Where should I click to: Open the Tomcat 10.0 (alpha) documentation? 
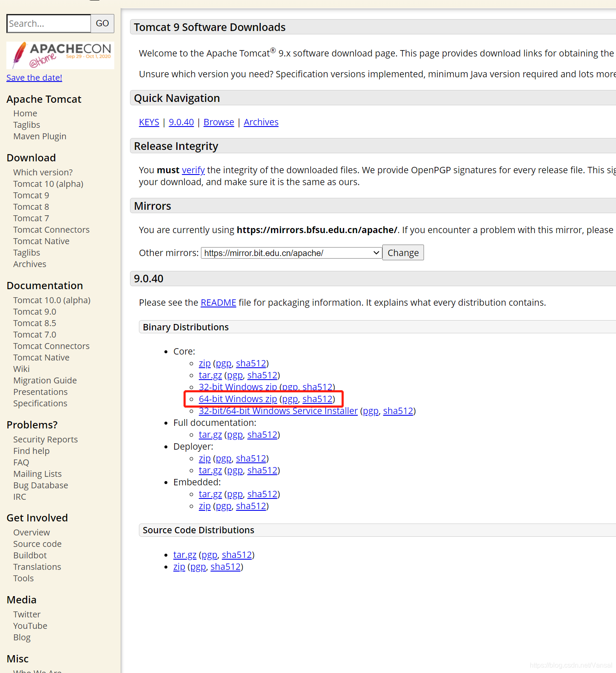pyautogui.click(x=52, y=300)
